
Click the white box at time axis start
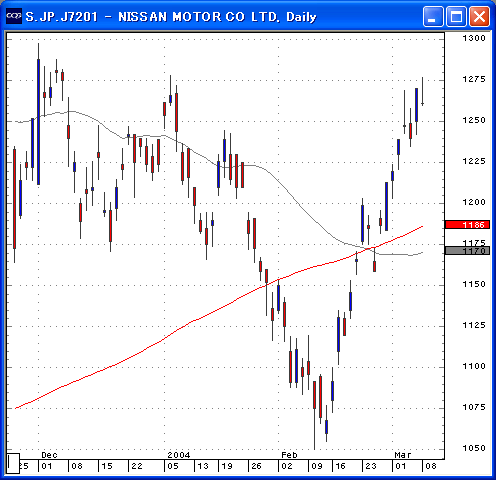point(13,463)
